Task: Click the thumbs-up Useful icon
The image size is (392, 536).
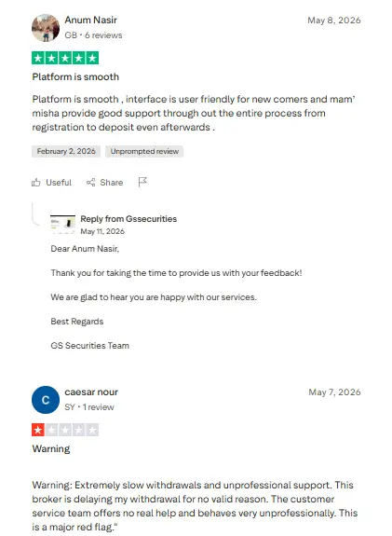Action: [x=36, y=183]
